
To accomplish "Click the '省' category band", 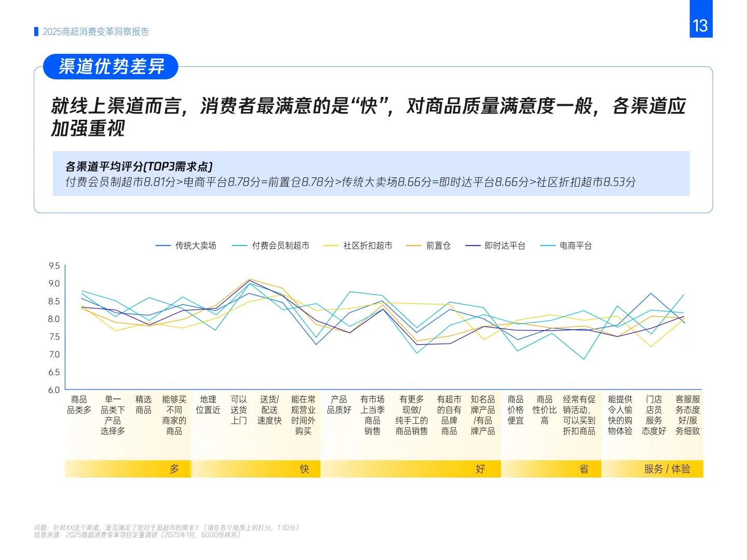I will [x=551, y=469].
